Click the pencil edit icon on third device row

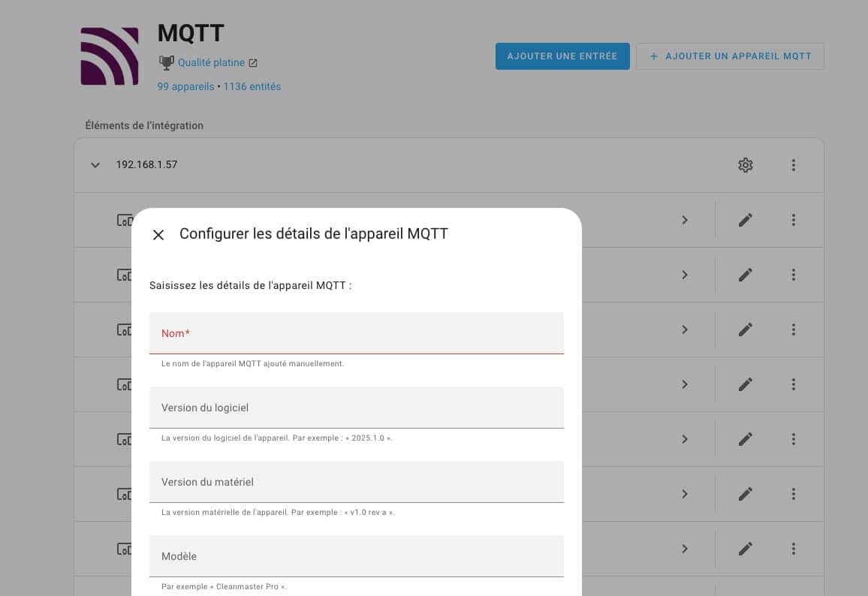[x=745, y=330]
